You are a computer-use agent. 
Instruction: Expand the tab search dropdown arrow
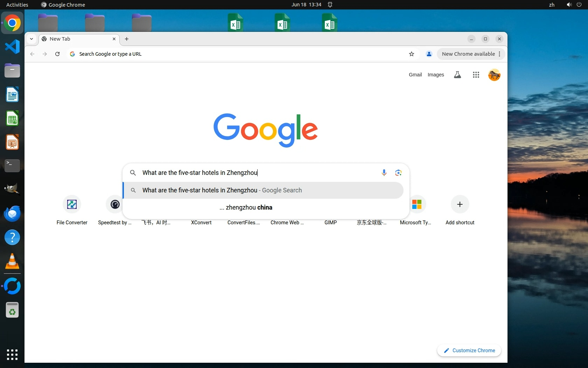[31, 39]
